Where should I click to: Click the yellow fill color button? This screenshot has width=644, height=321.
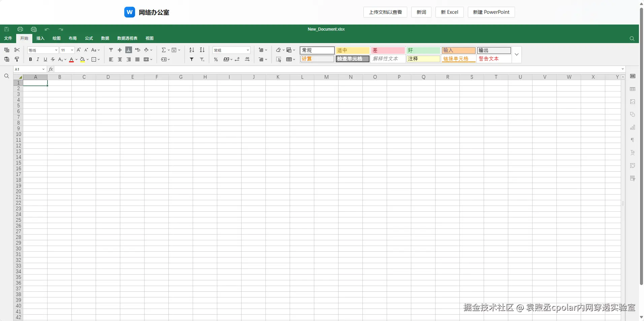pos(83,59)
